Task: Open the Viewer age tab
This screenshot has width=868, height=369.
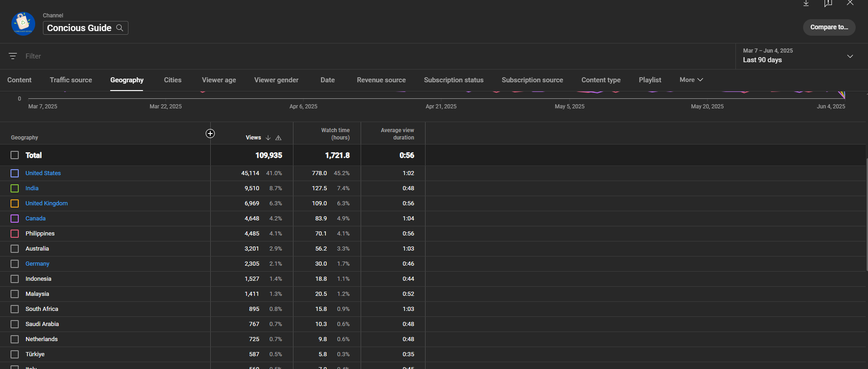Action: point(219,80)
